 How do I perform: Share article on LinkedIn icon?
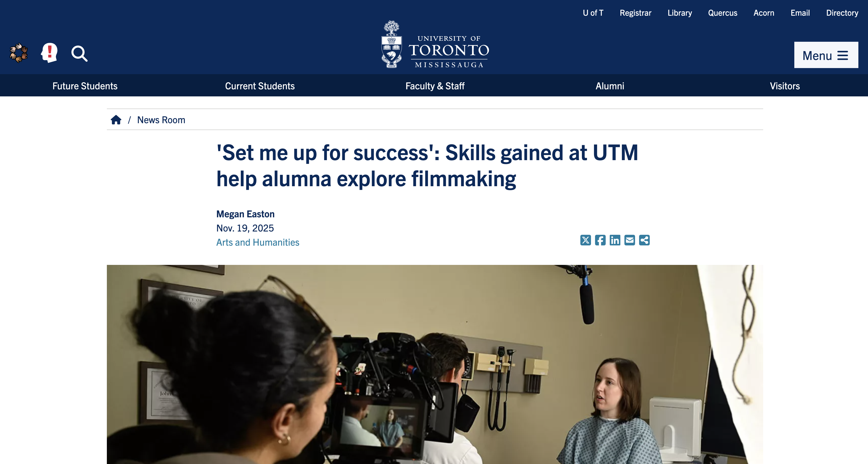click(615, 240)
